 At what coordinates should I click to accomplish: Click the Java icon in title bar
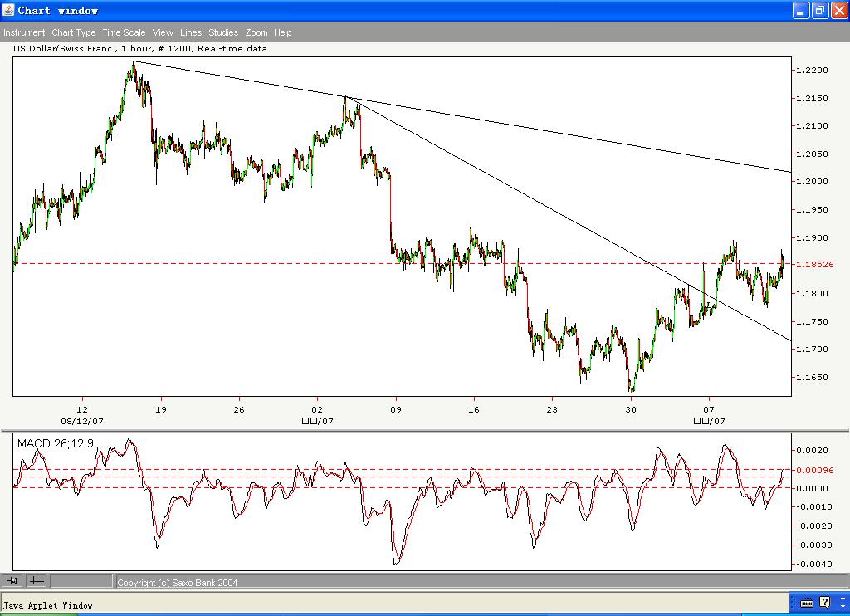point(8,10)
